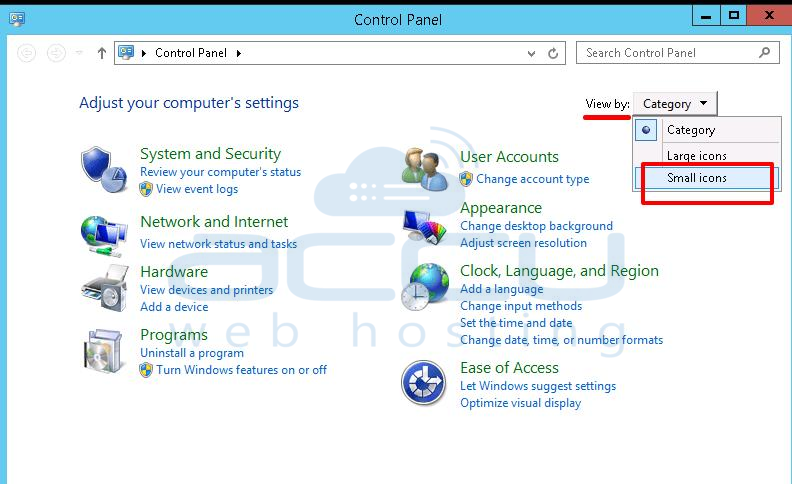Image resolution: width=792 pixels, height=484 pixels.
Task: Click Add a device
Action: click(x=174, y=307)
